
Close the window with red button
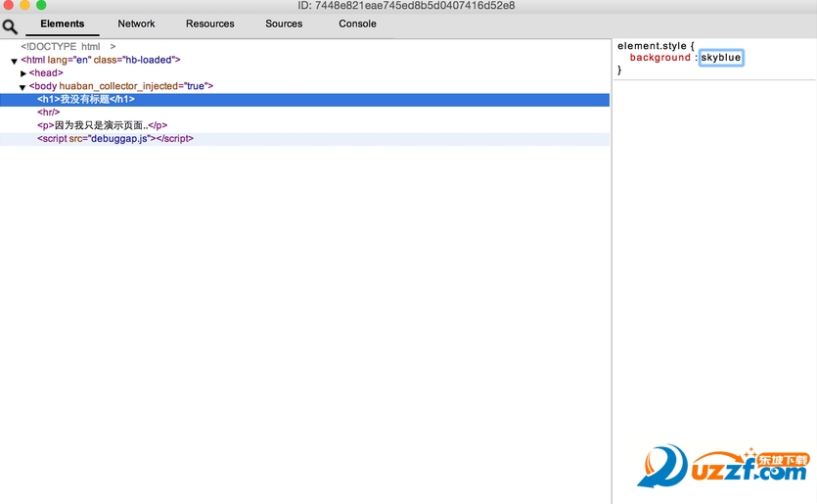coord(8,5)
